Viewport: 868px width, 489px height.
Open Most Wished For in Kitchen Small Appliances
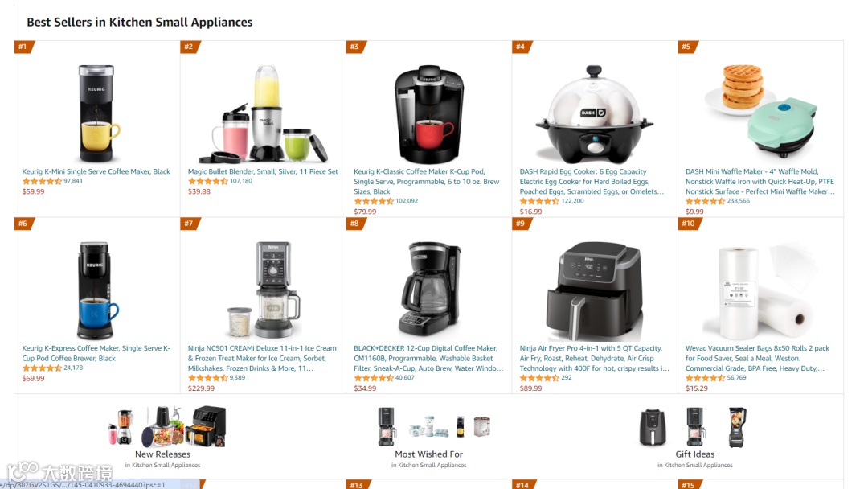pos(429,438)
